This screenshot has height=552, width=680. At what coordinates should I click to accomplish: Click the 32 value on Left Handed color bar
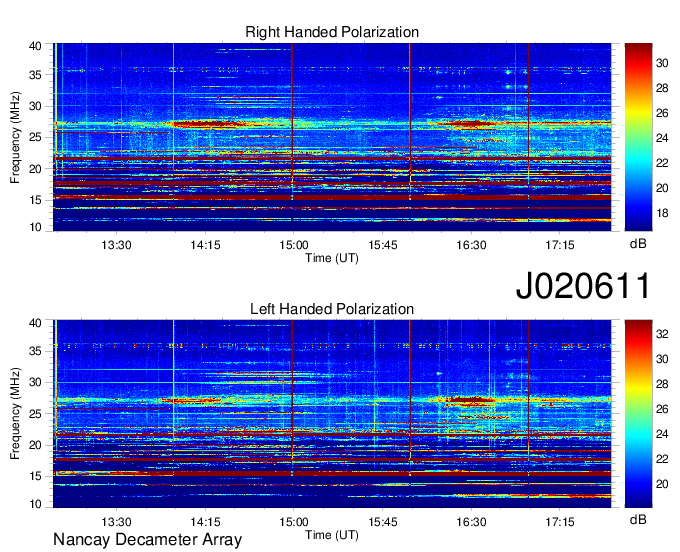point(662,334)
